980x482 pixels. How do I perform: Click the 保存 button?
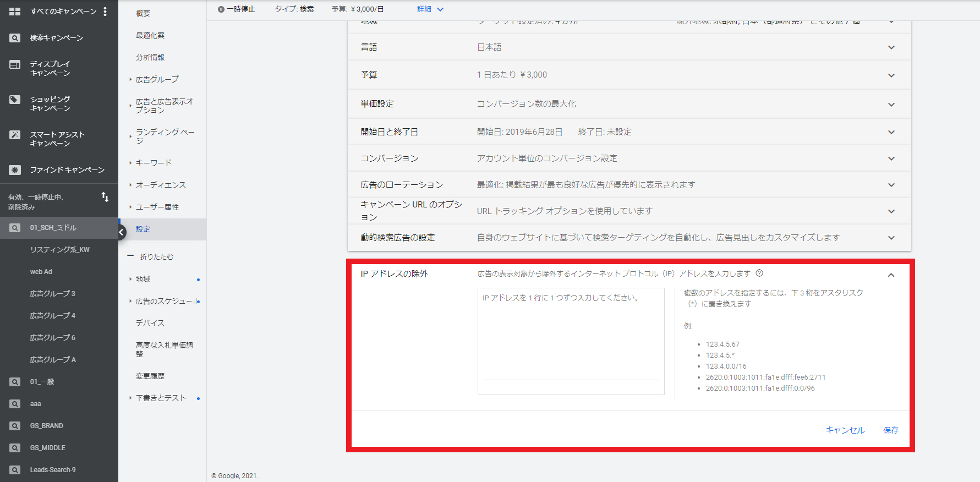pyautogui.click(x=891, y=430)
